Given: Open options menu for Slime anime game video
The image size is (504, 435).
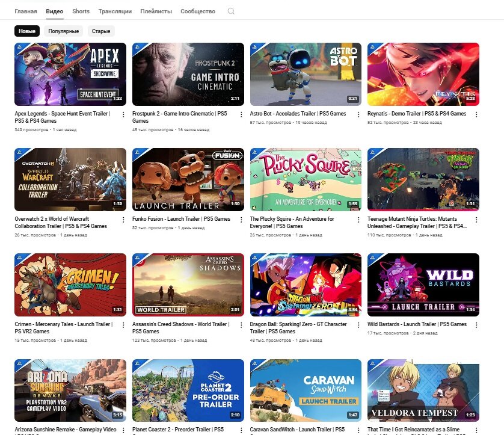Looking at the screenshot, I should click(x=476, y=430).
